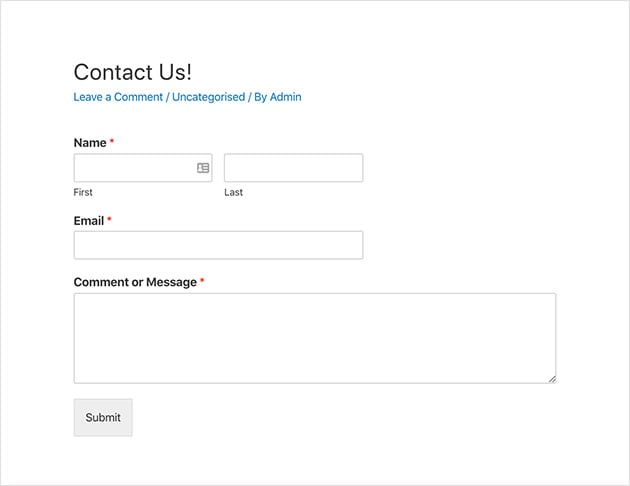
Task: Click the autofill contact card icon
Action: (203, 168)
